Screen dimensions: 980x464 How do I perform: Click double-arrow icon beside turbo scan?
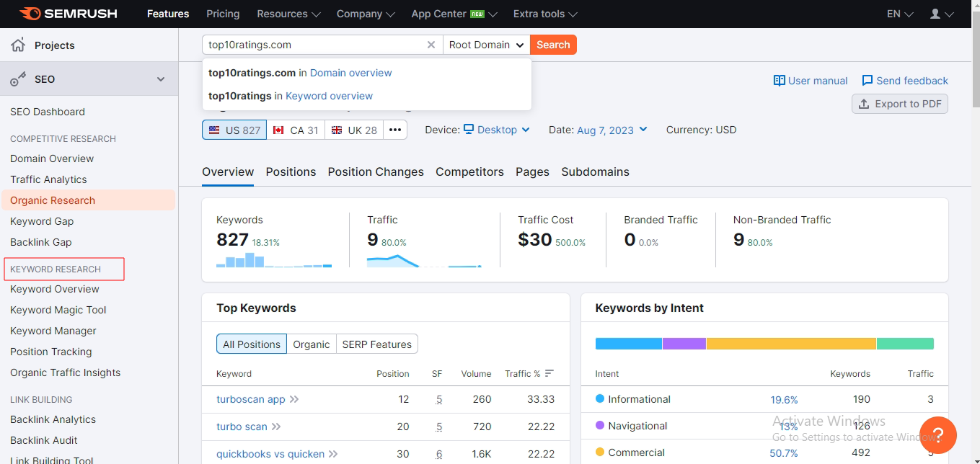pos(276,427)
